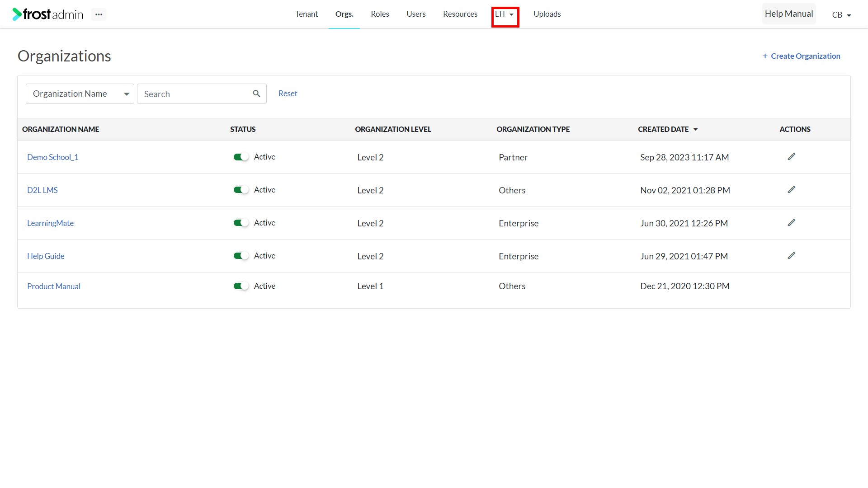Open the LearningMate organization
This screenshot has width=868, height=488.
[x=50, y=223]
